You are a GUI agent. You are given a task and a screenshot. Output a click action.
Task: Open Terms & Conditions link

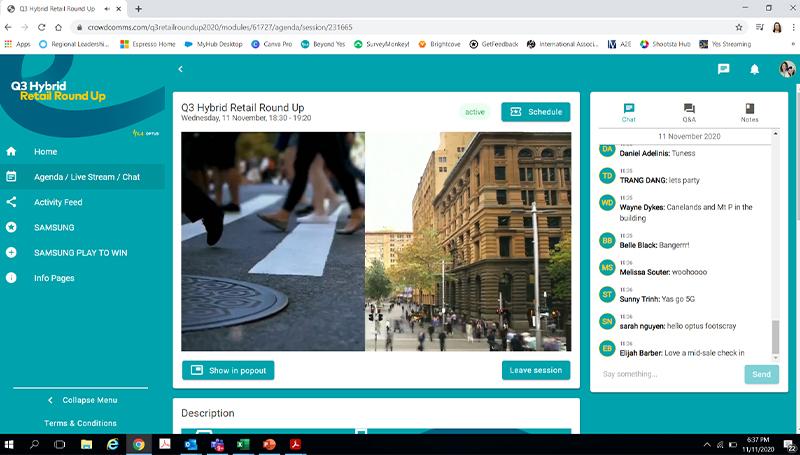pyautogui.click(x=81, y=423)
